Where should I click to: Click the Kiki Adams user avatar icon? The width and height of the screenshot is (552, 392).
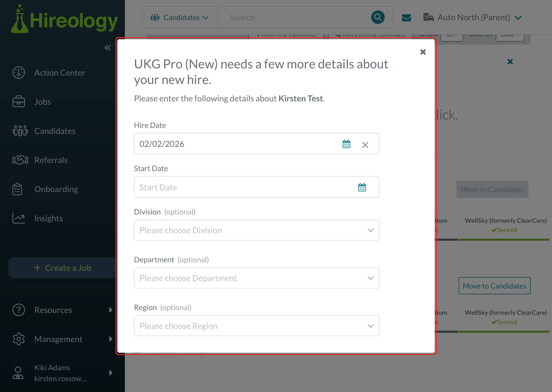(18, 373)
